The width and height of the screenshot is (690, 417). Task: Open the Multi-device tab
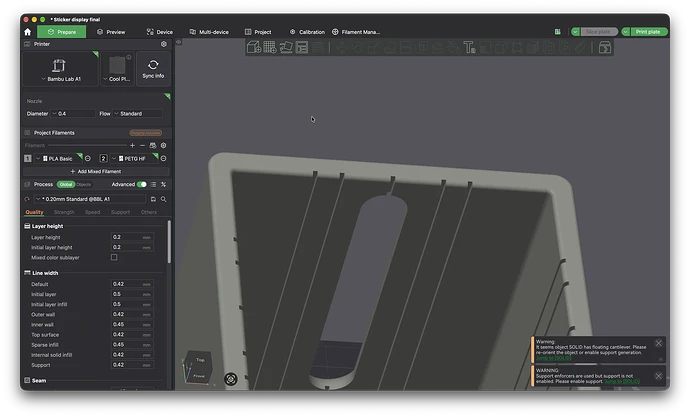[209, 32]
